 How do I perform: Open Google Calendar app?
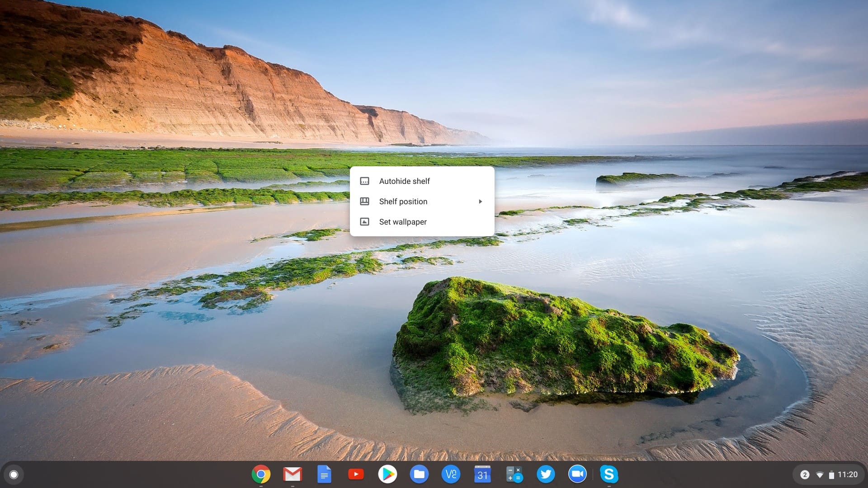[x=481, y=475]
